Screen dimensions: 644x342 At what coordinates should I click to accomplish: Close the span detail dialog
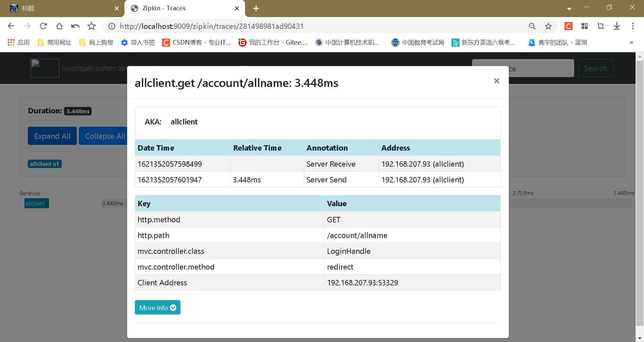(x=497, y=81)
